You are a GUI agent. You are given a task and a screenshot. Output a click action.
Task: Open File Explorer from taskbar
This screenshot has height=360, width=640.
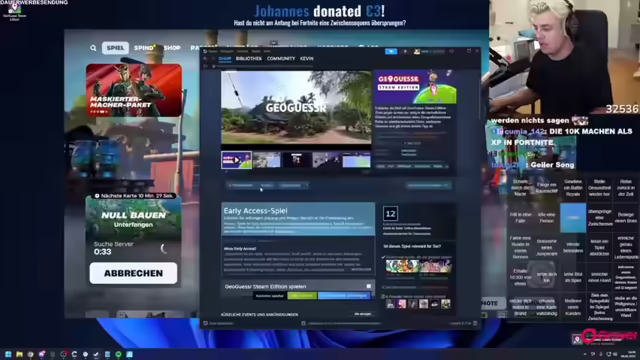[x=19, y=354]
